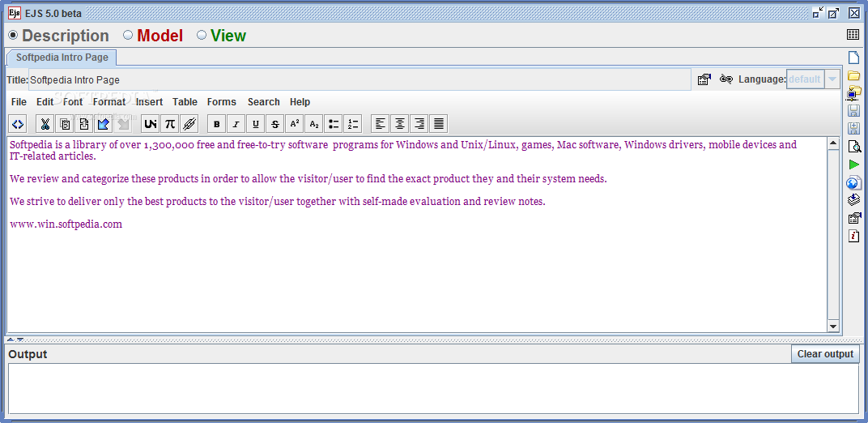Click the Paste icon in editor toolbar
The width and height of the screenshot is (868, 423).
click(x=84, y=124)
